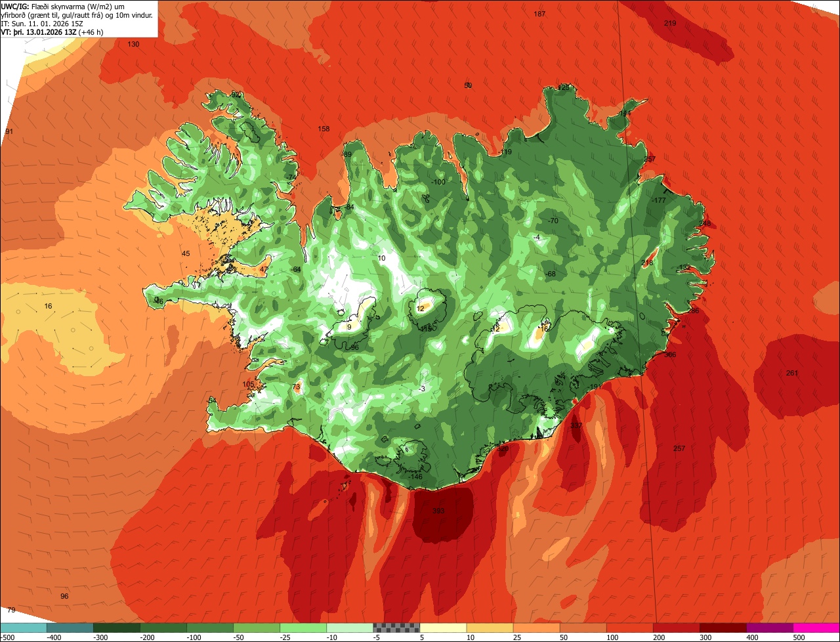
Task: Pick the purple 400 to 500 legend swatch
Action: click(x=768, y=628)
